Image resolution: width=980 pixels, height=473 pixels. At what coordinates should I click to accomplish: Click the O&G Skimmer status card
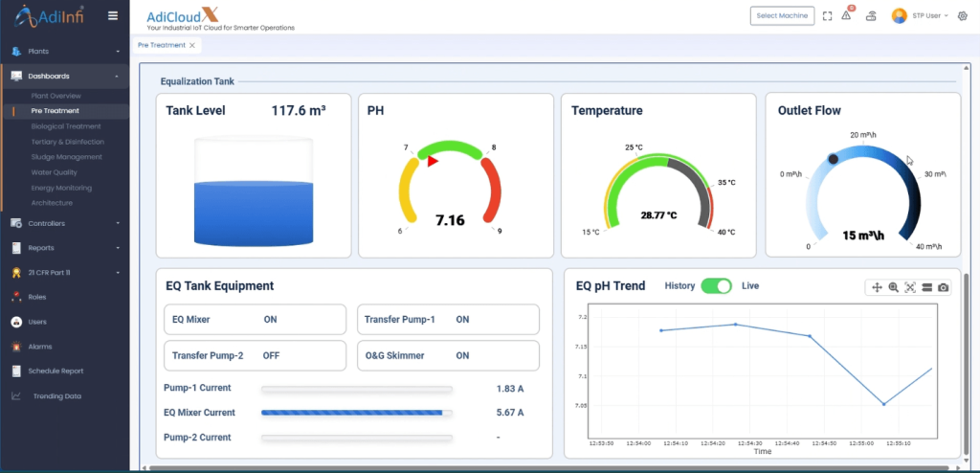(448, 355)
